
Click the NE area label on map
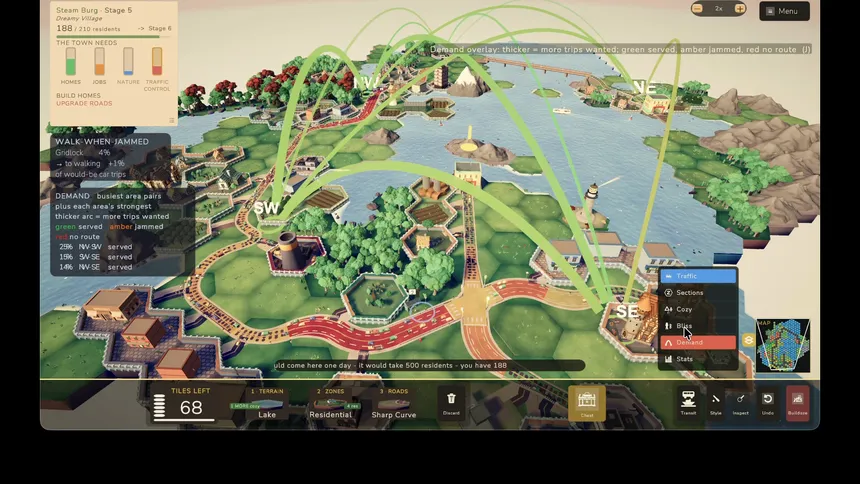click(x=644, y=88)
